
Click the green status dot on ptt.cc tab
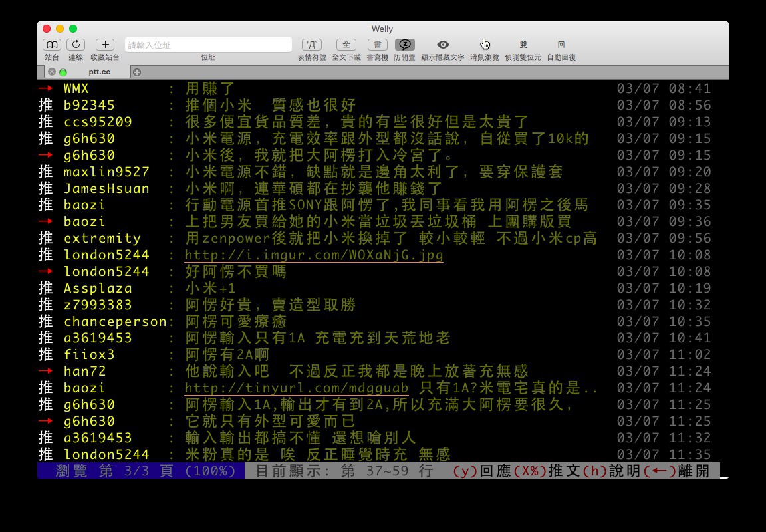point(63,72)
